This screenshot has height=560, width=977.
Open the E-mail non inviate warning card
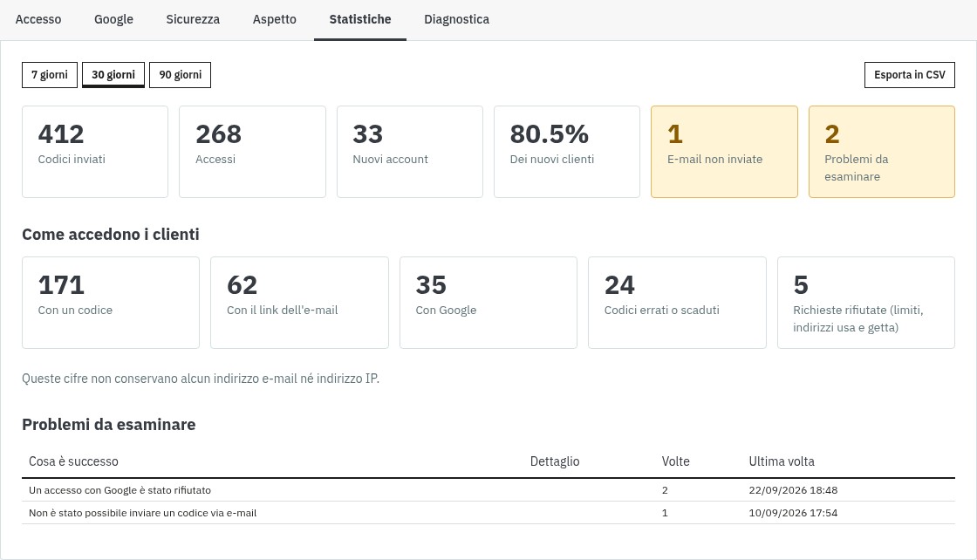coord(724,152)
